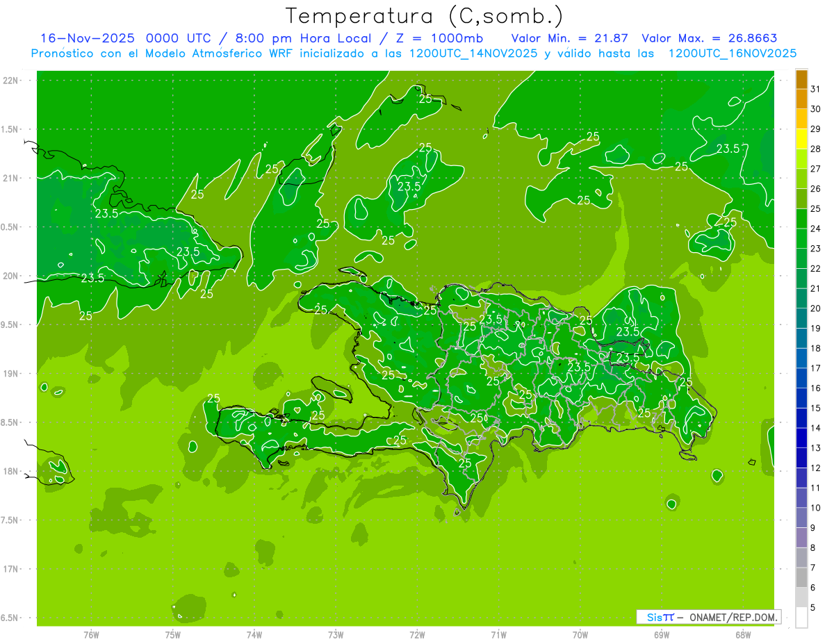
Task: Click the "74W" longitude axis label
Action: 254,634
